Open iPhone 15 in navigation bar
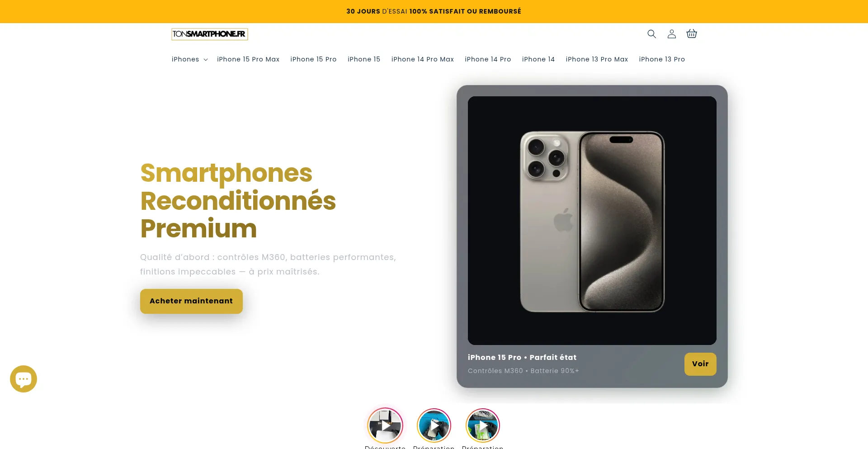Viewport: 868px width, 449px height. click(364, 59)
